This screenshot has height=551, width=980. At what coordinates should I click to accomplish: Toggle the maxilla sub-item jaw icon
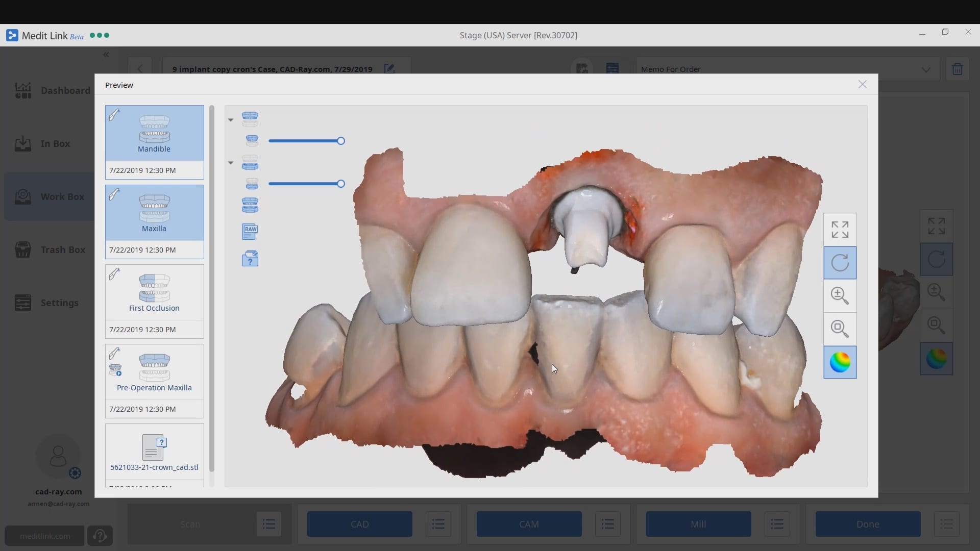[252, 140]
